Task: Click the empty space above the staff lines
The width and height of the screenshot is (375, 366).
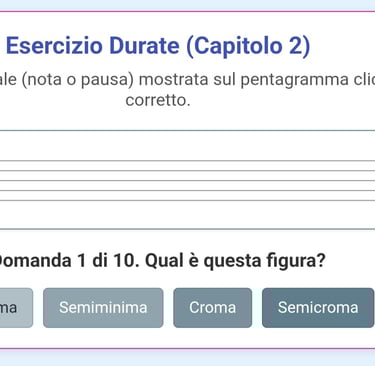Action: pyautogui.click(x=187, y=146)
